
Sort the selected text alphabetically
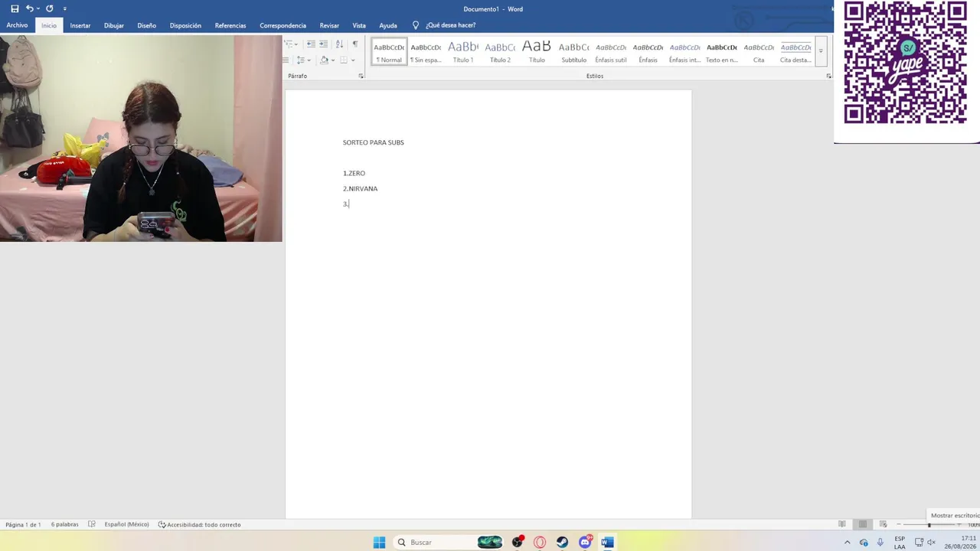click(339, 44)
